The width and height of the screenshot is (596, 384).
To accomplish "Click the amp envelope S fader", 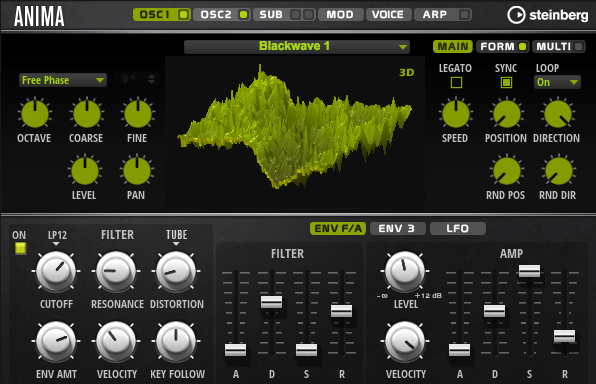I will click(529, 271).
